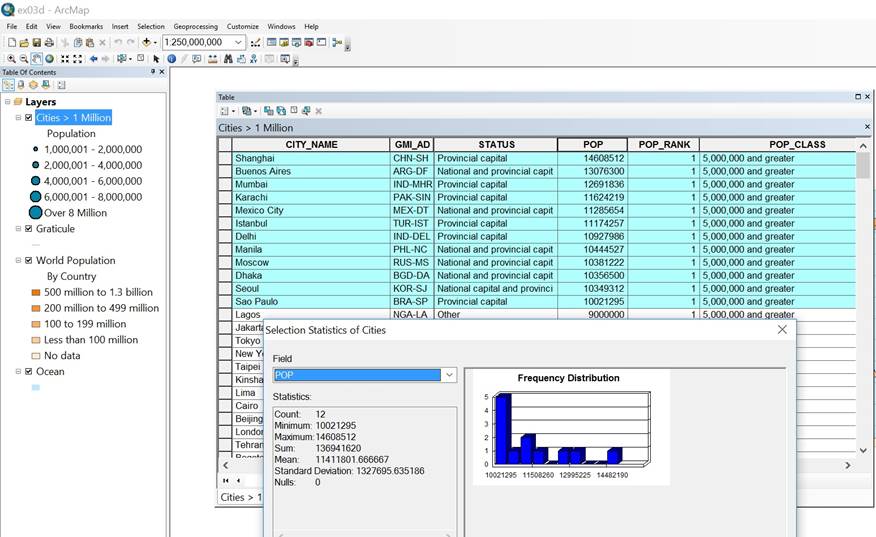Toggle the Graticule layer visibility checkbox
The image size is (876, 537).
coord(28,229)
